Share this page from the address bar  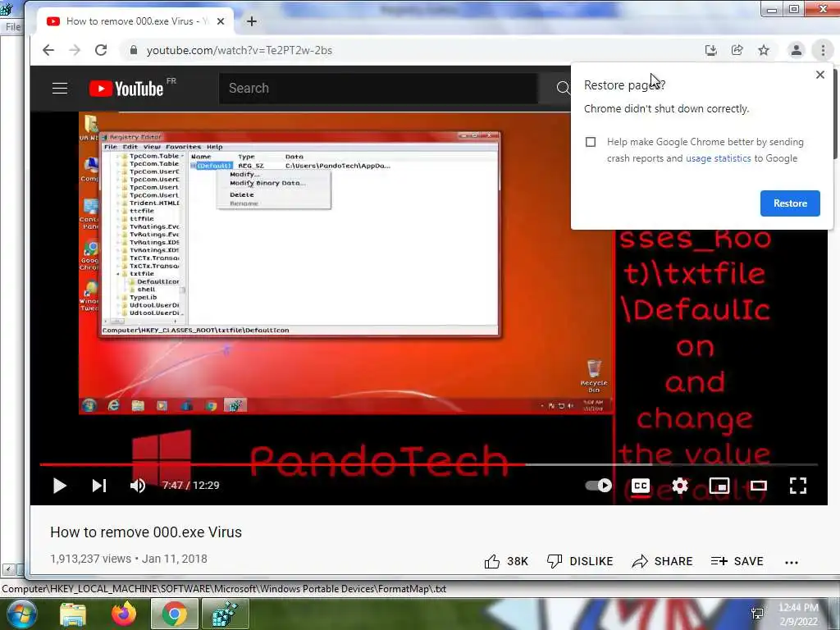737,50
